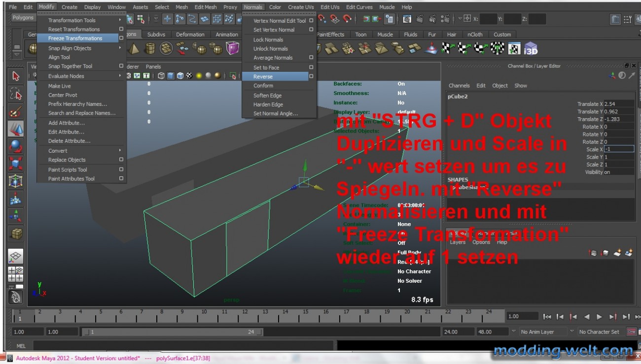Image resolution: width=641 pixels, height=364 pixels.
Task: Open the No Character Set dropdown
Action: point(572,331)
